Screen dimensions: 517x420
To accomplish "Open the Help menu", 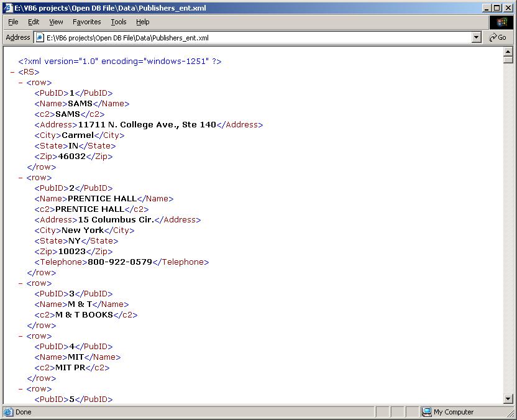I will pyautogui.click(x=143, y=22).
